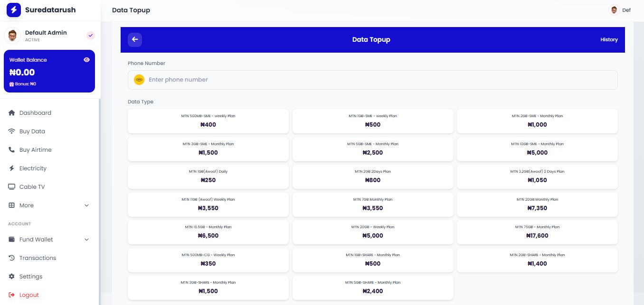This screenshot has width=644, height=305.
Task: Open the Cable TV menu item
Action: 49,187
